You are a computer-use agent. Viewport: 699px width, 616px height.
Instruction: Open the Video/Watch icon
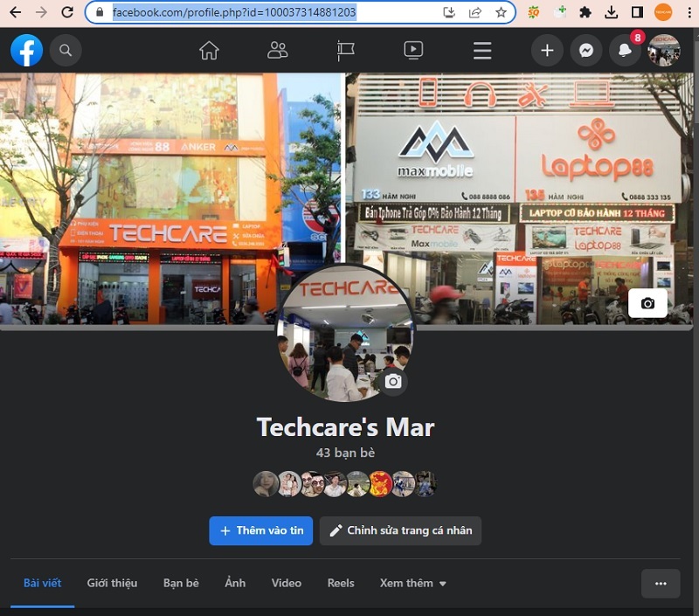click(413, 51)
